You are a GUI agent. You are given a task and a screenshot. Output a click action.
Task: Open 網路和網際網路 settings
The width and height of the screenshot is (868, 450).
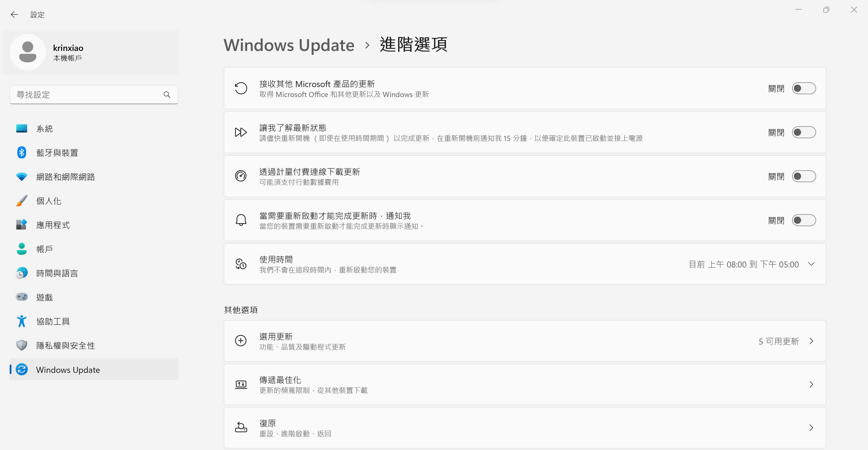94,177
